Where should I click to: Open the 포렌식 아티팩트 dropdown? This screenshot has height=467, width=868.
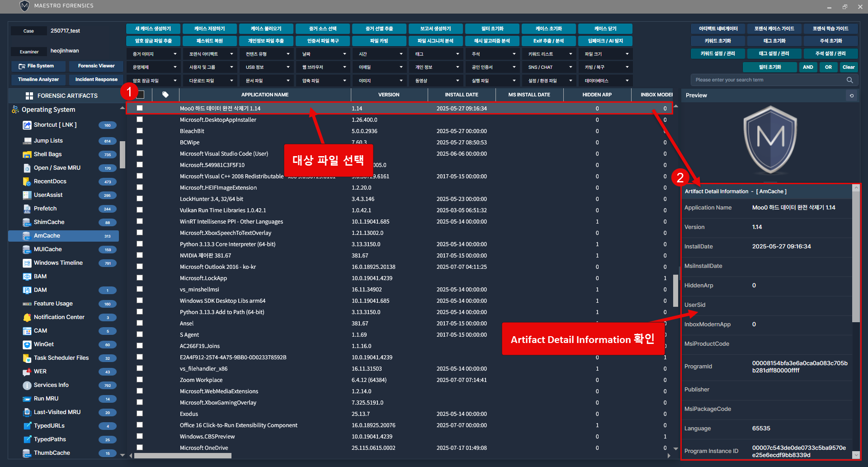210,54
